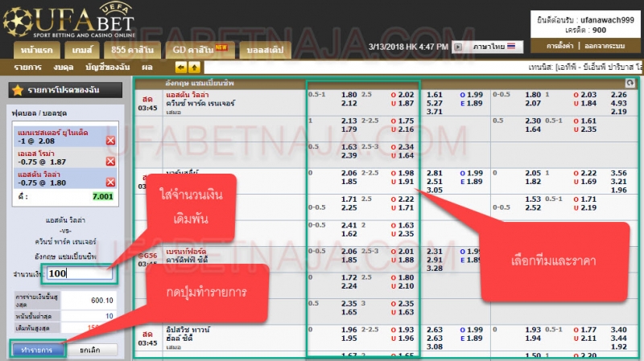Click the handicap odds 1.79
Screen dimensions: 644x361
(349, 129)
